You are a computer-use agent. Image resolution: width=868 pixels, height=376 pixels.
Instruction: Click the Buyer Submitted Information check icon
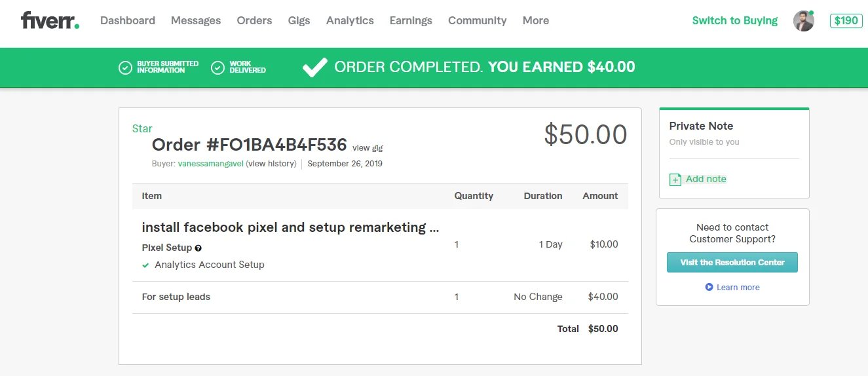point(125,67)
